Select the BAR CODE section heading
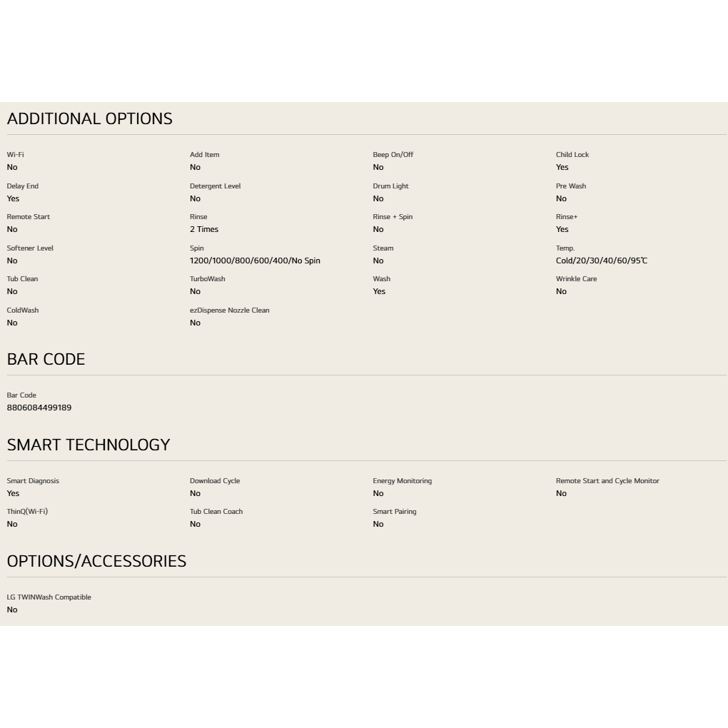The height and width of the screenshot is (728, 728). click(46, 359)
